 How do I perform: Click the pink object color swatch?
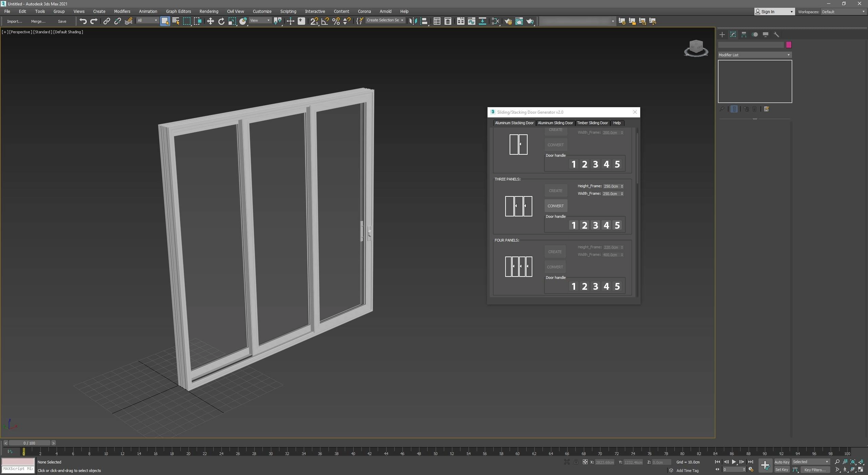789,45
